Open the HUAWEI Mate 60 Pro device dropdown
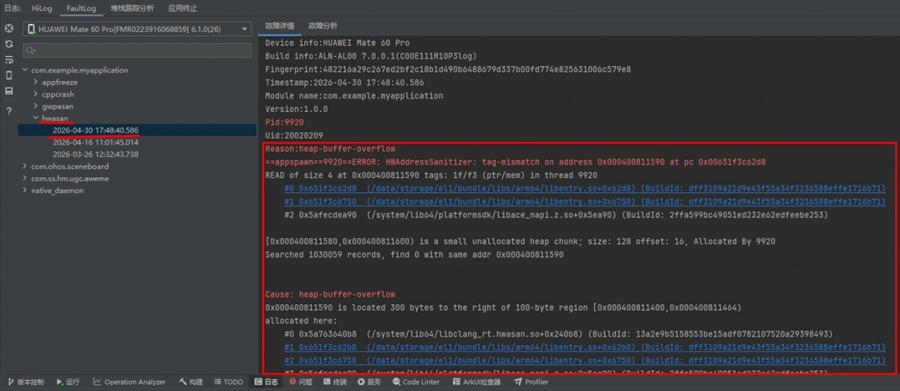Screen dimensions: 900x391 pyautogui.click(x=137, y=29)
